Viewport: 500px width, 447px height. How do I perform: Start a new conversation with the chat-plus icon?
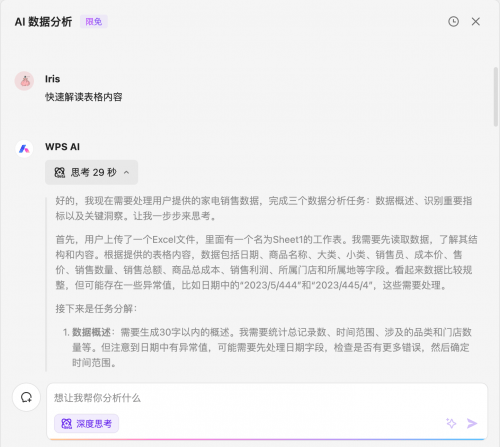pyautogui.click(x=26, y=397)
